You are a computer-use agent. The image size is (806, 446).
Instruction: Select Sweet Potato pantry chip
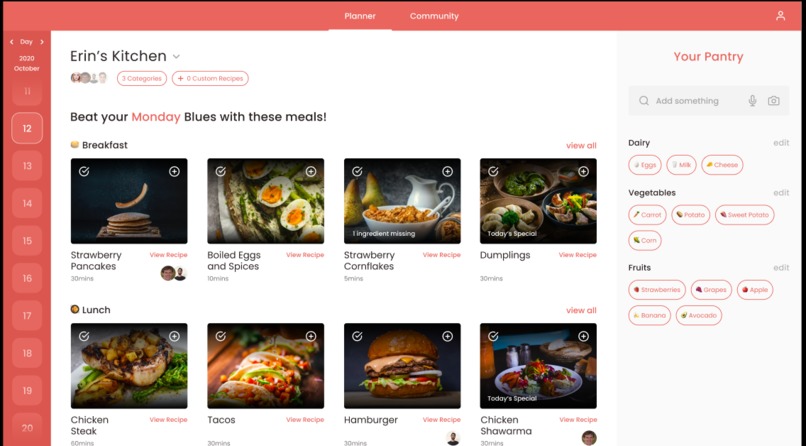coord(744,215)
